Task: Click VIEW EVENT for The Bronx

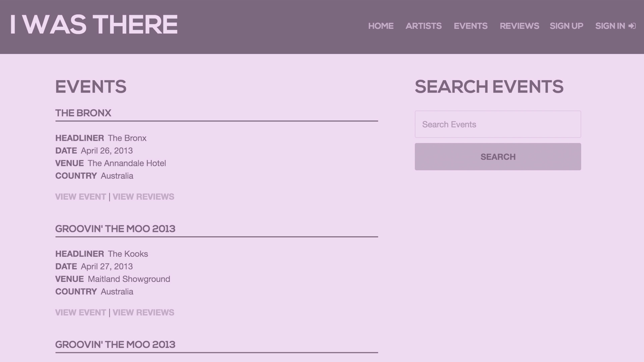Action: (80, 197)
